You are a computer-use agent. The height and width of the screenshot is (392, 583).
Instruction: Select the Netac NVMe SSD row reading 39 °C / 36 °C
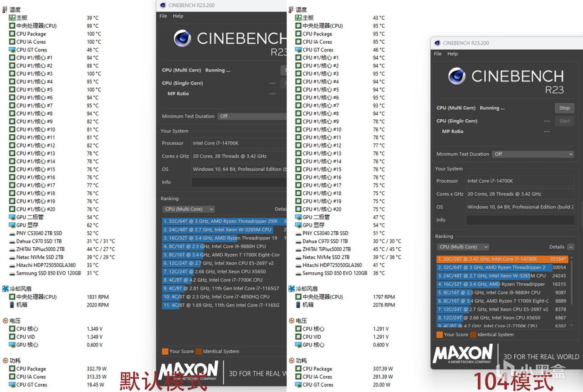point(348,257)
